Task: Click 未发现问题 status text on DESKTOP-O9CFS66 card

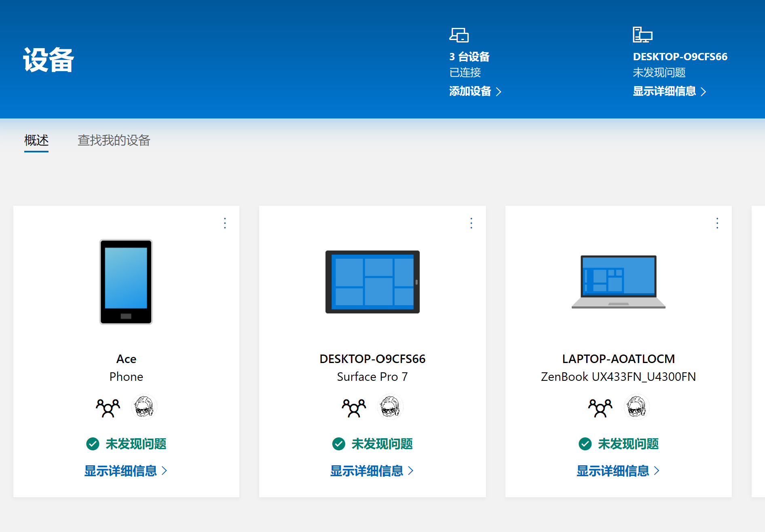Action: (382, 444)
